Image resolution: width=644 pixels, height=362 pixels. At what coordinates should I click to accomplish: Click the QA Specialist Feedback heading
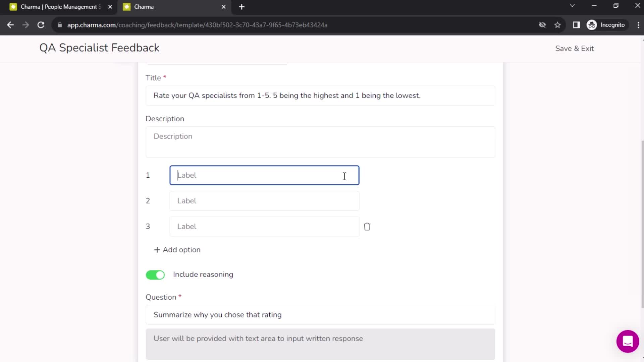99,48
